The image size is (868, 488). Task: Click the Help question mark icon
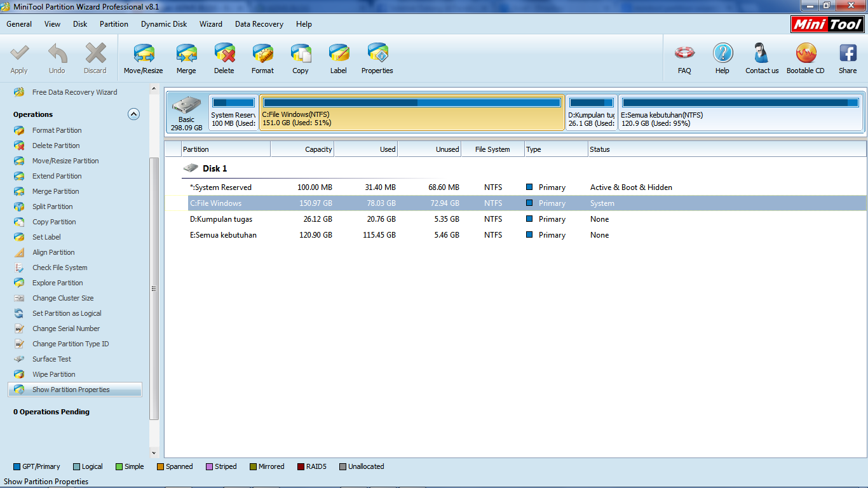722,52
